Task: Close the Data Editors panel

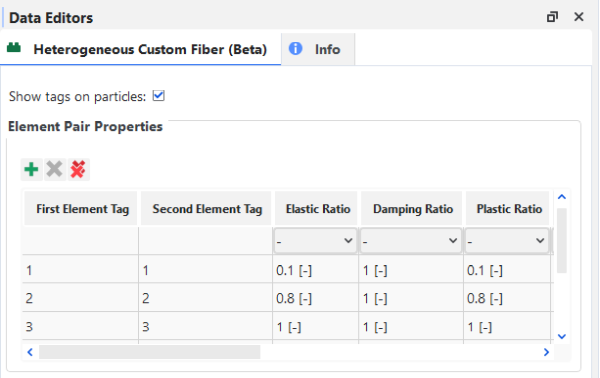Action: (579, 17)
